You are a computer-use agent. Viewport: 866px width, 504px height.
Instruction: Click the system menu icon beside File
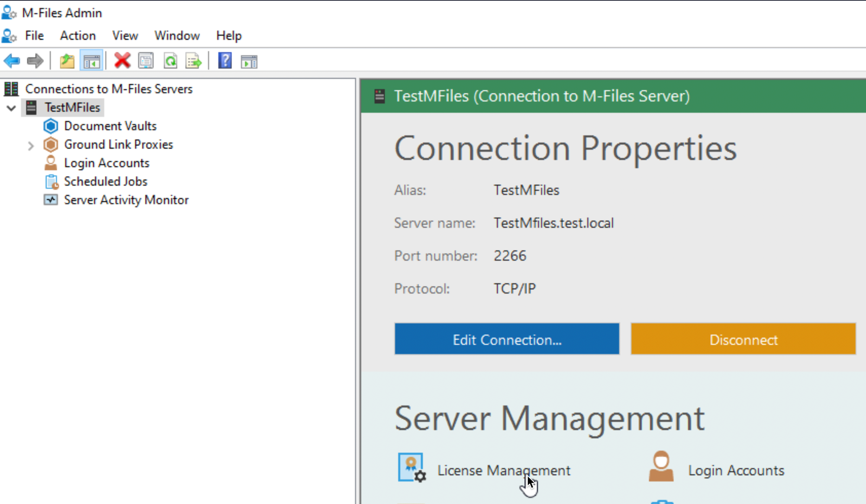(9, 35)
